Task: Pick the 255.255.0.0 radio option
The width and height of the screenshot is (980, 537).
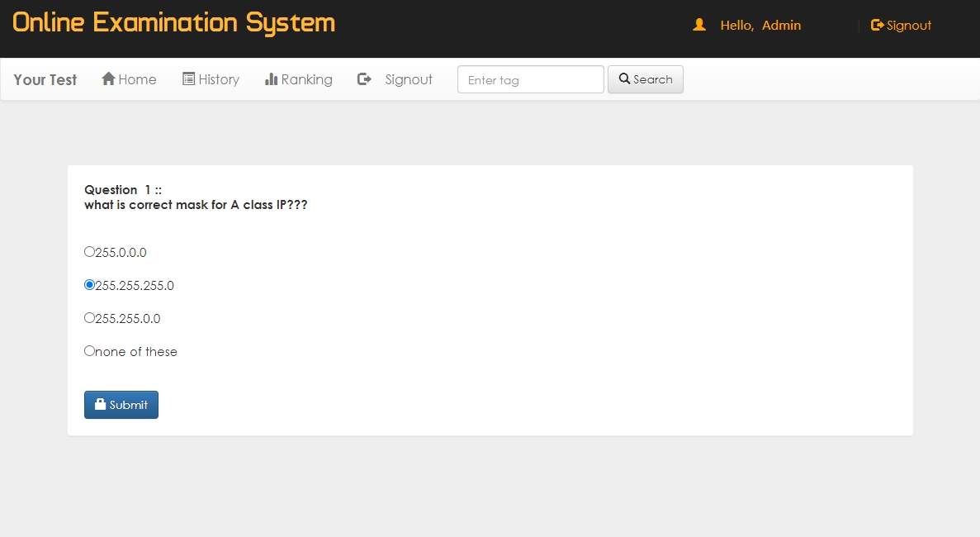Action: [90, 318]
